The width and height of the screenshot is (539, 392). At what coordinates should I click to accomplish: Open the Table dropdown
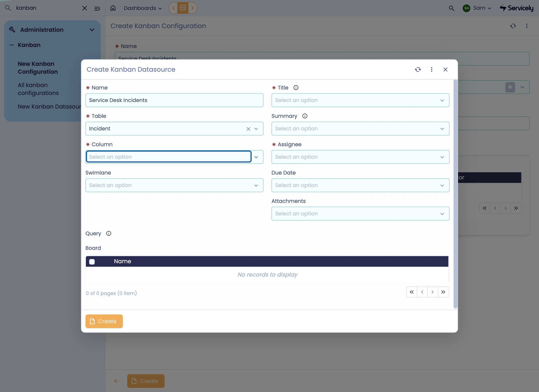256,129
